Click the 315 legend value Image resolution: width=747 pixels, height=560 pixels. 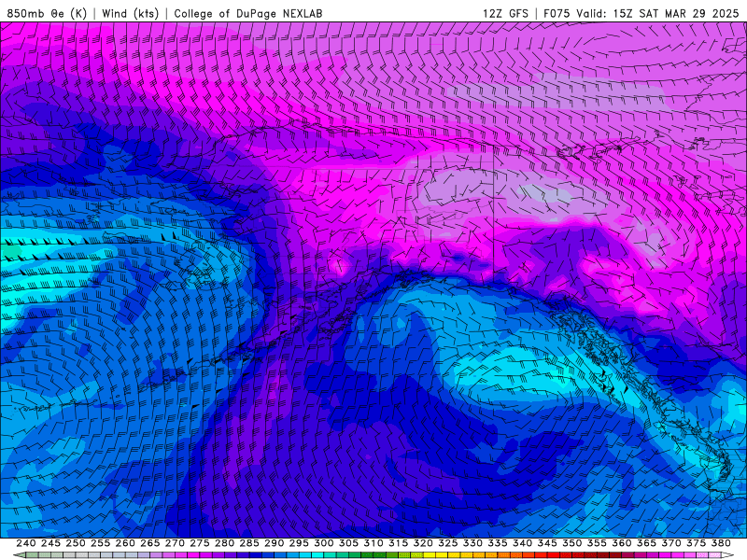pyautogui.click(x=399, y=543)
